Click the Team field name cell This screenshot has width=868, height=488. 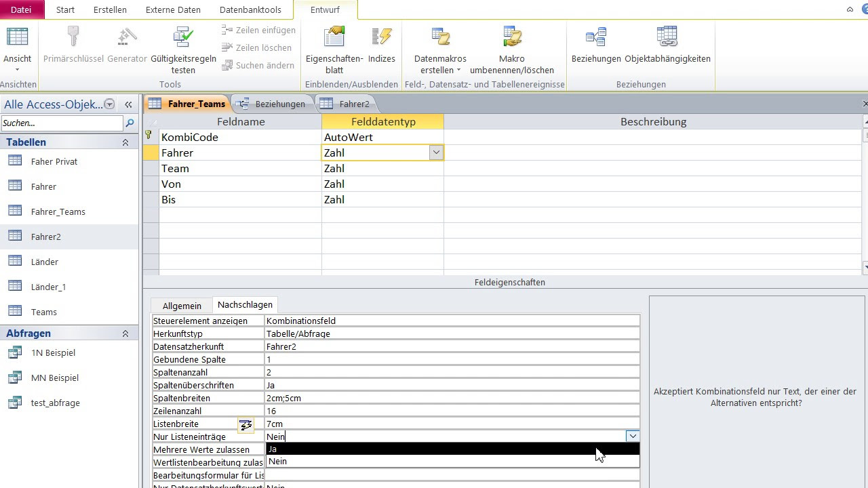(240, 168)
